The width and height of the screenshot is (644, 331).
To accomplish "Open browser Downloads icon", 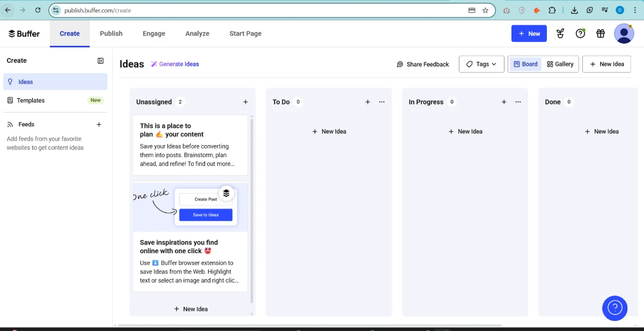I will (574, 10).
